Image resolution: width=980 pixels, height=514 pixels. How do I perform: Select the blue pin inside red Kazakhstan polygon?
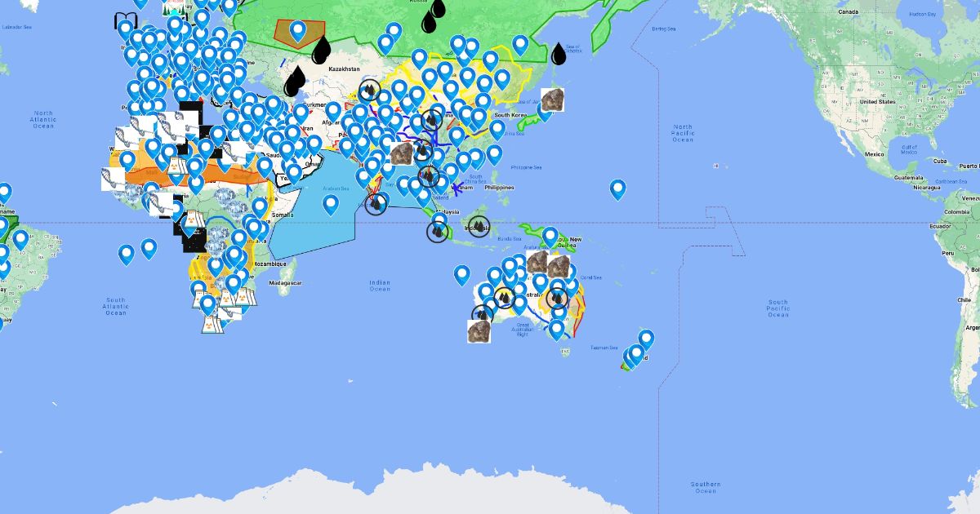coord(298,31)
